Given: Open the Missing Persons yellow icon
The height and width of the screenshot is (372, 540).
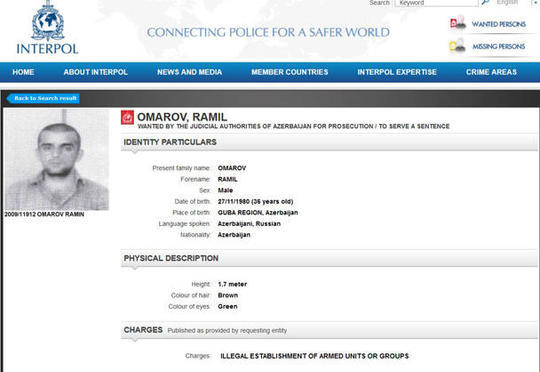Looking at the screenshot, I should pos(457,46).
